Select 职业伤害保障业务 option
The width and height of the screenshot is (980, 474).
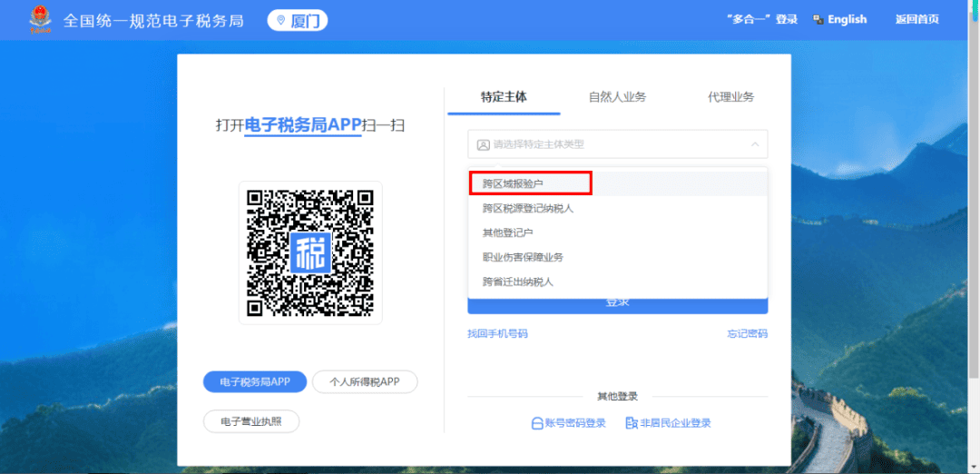pyautogui.click(x=523, y=257)
